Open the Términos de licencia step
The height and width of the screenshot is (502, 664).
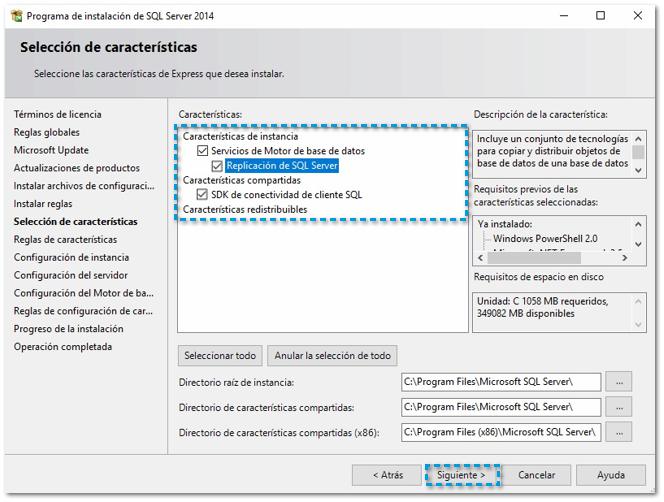(x=58, y=114)
